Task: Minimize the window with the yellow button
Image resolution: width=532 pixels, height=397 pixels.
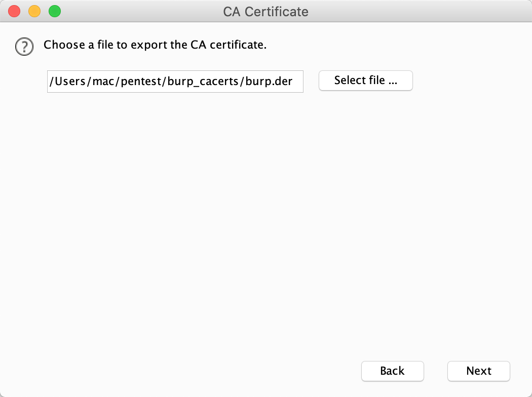Action: click(x=34, y=11)
